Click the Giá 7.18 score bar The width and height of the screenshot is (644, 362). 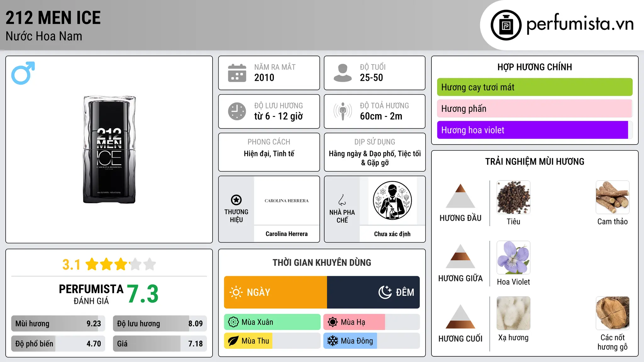coord(160,343)
